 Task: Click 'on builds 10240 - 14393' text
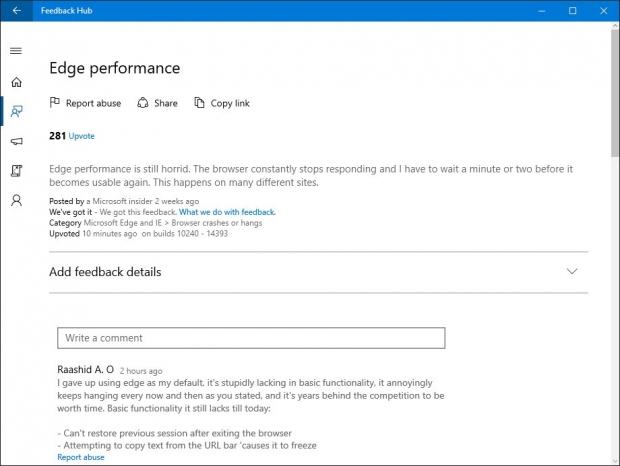coord(185,234)
